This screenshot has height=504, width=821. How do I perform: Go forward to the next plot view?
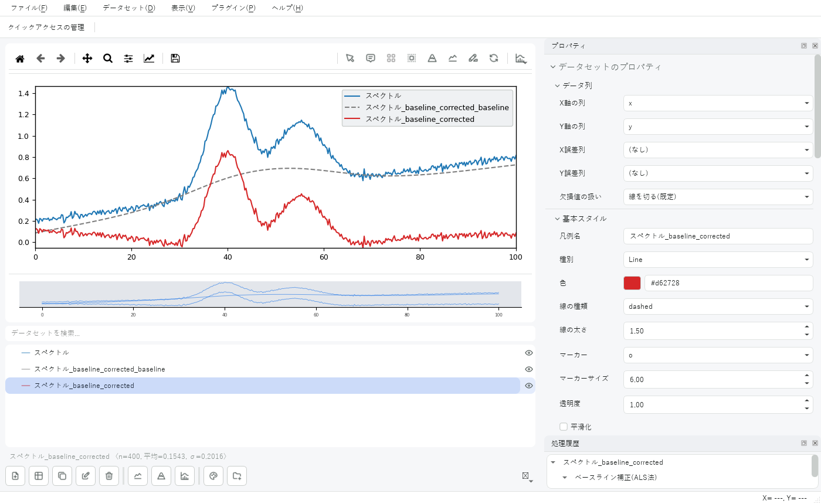(x=60, y=59)
